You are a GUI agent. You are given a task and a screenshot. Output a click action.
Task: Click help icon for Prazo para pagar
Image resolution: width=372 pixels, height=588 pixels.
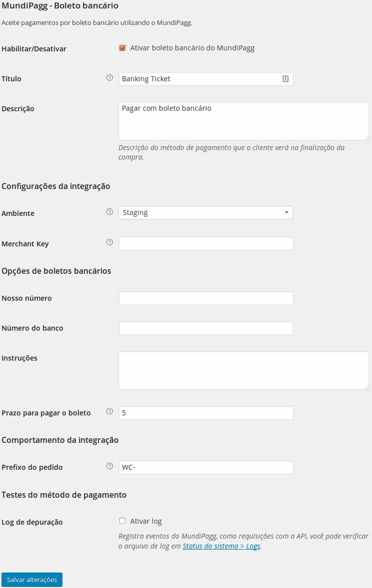(x=110, y=412)
